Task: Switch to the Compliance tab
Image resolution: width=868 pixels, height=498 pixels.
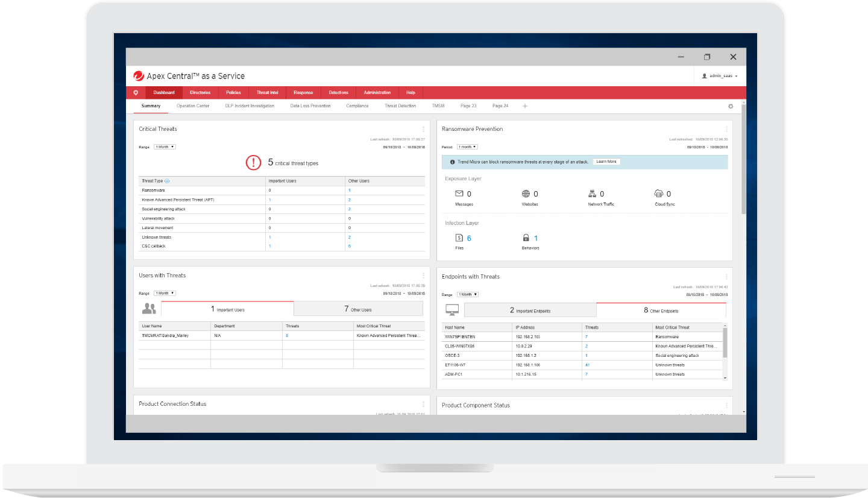Action: click(357, 106)
